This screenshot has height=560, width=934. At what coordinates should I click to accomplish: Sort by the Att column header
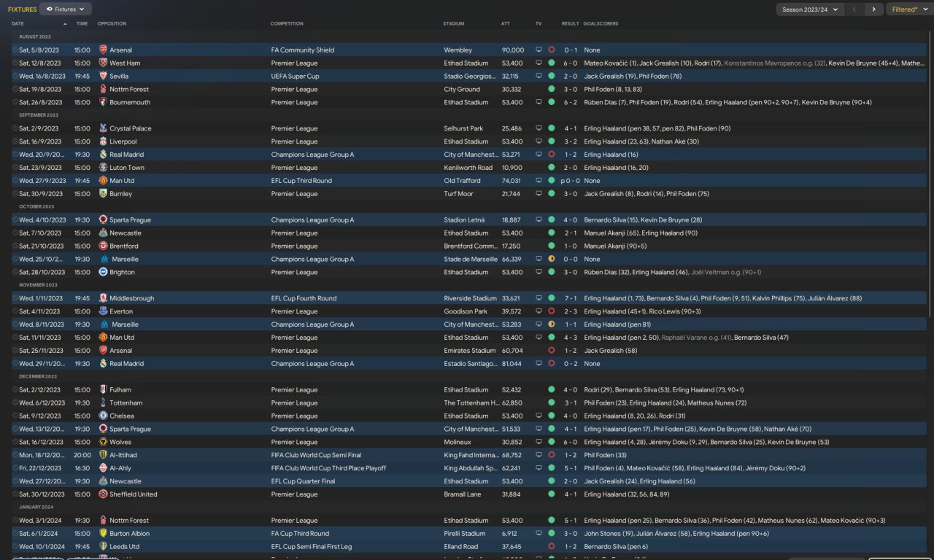[x=506, y=23]
